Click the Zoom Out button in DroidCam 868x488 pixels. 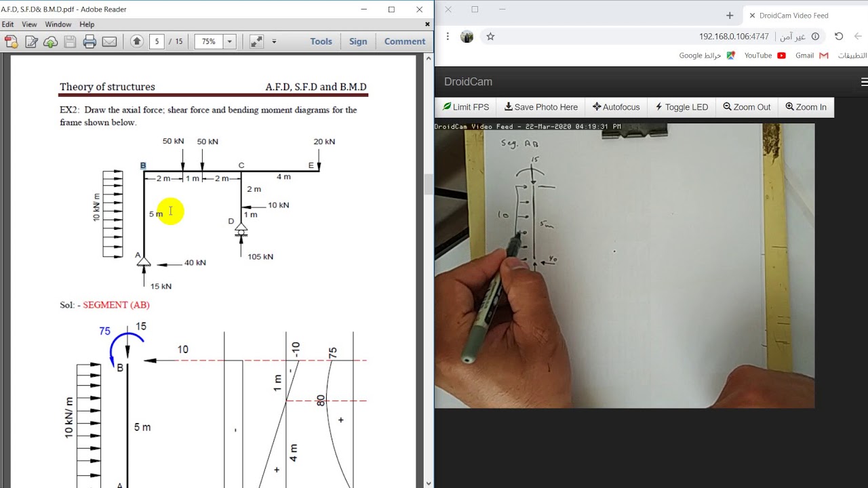747,107
